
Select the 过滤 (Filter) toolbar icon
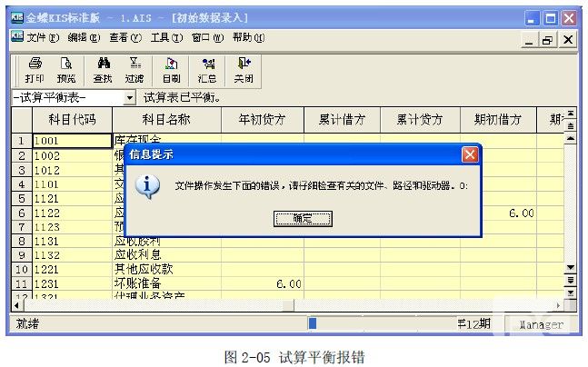[x=135, y=69]
